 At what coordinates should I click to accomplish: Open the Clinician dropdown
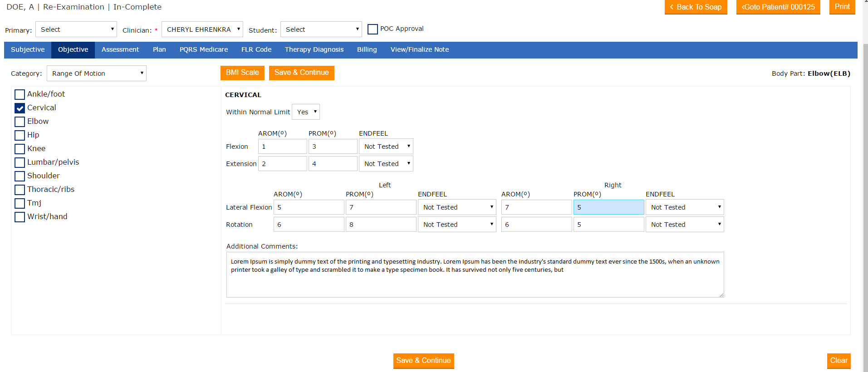point(202,29)
